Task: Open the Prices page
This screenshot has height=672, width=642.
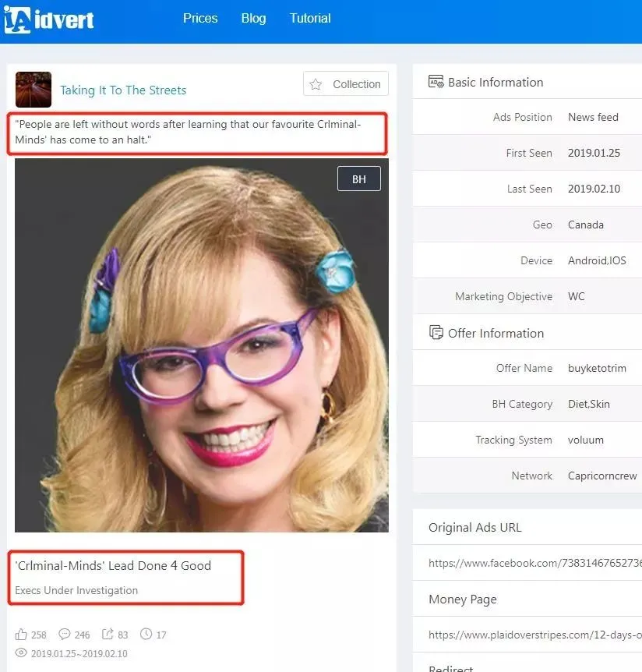Action: coord(200,19)
